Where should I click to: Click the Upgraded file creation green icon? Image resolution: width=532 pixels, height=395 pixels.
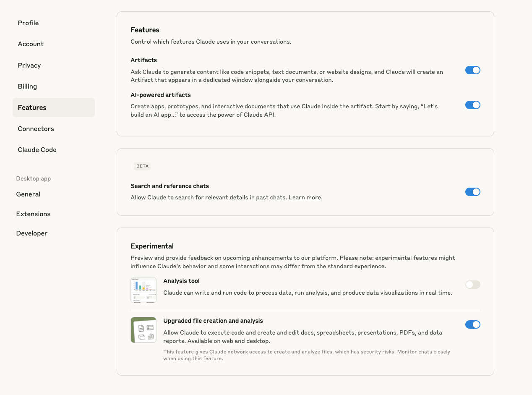(143, 330)
